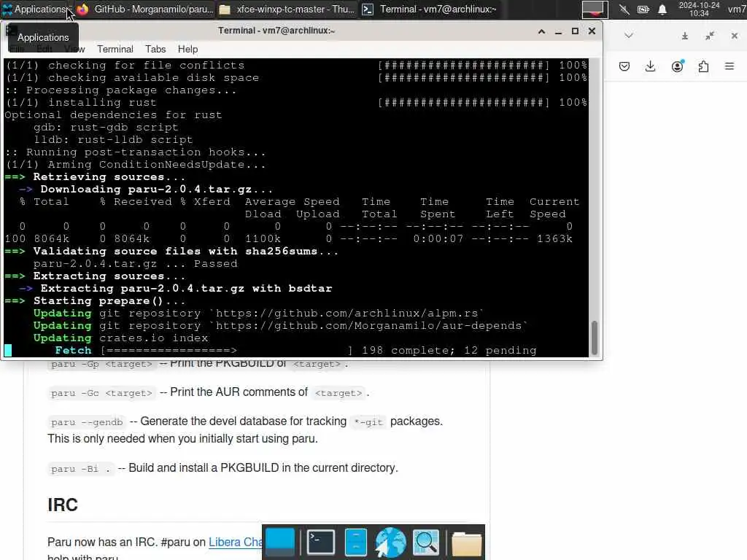Open the battery power manager icon
The image size is (747, 560).
(643, 9)
